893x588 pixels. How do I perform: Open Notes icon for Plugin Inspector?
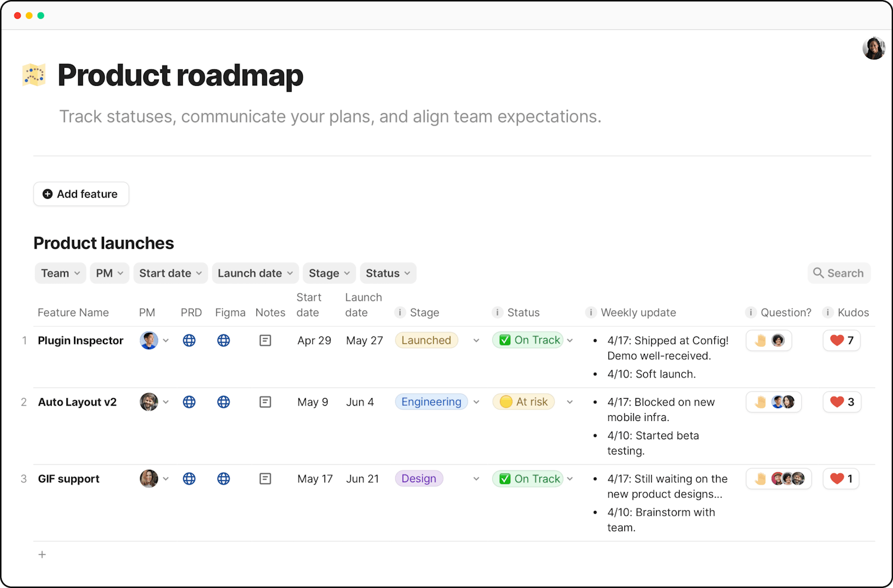tap(265, 340)
